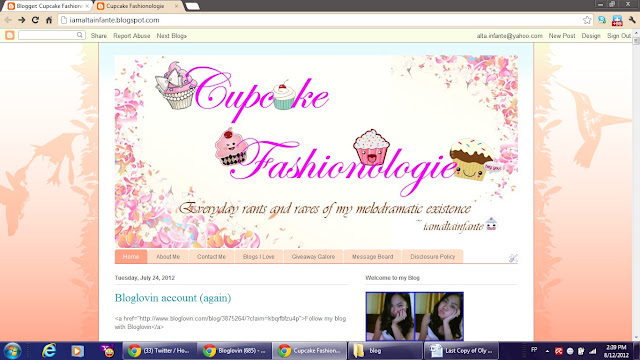The image size is (640, 360).
Task: Open the Contact Me page tab
Action: click(211, 257)
